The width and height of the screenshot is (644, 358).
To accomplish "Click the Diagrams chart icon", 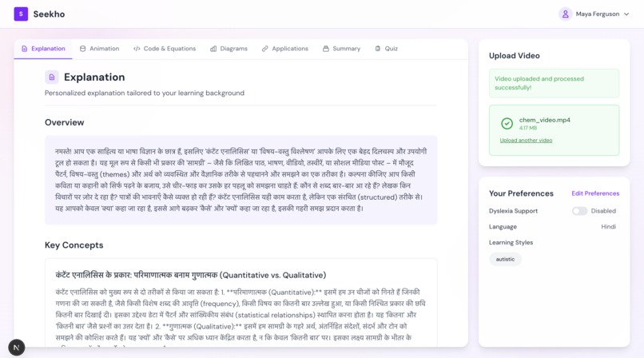I will (x=213, y=49).
